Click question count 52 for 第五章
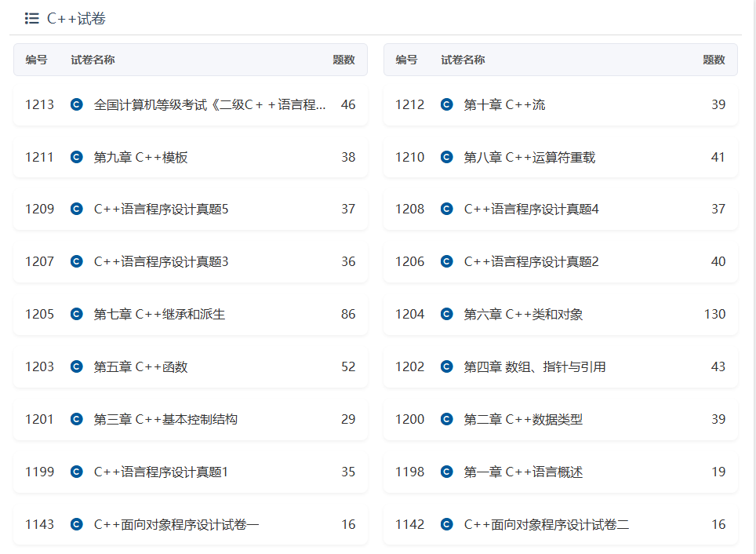 point(348,366)
